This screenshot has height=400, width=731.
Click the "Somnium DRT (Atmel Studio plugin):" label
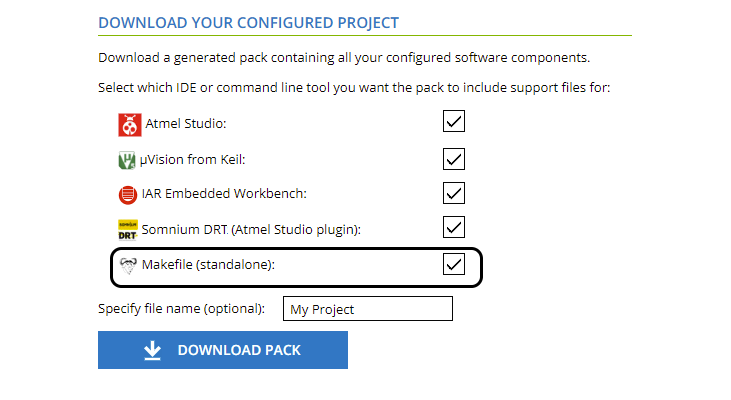tap(251, 229)
